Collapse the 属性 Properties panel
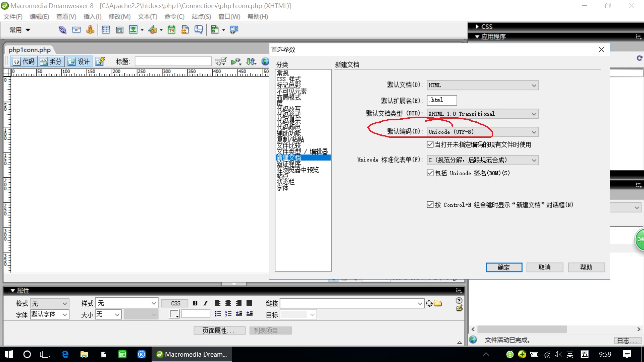 (13, 291)
